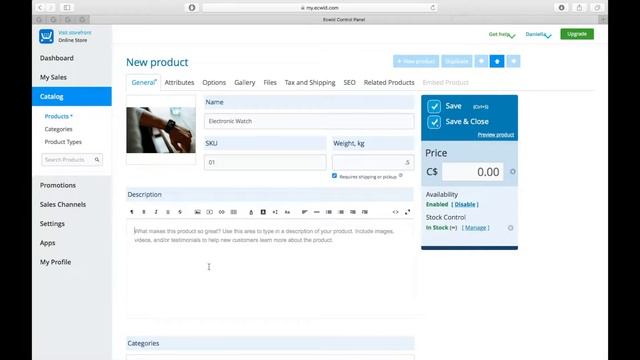Open HTML code view icon
640x360 pixels.
click(x=395, y=212)
